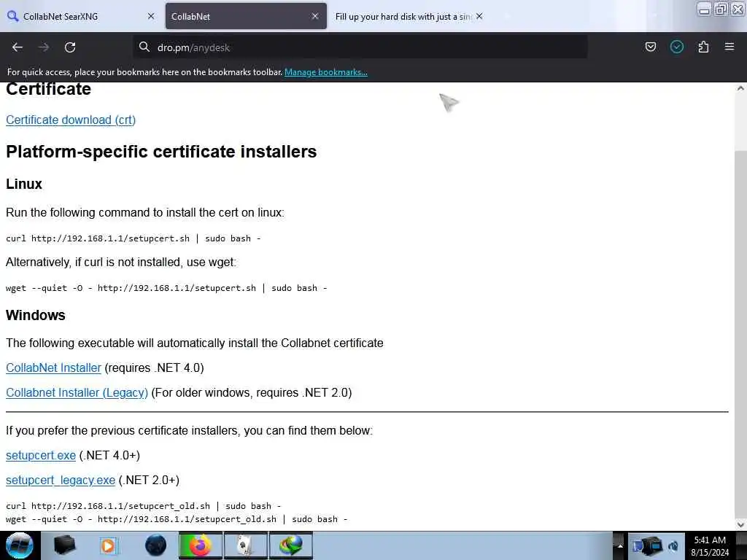747x560 pixels.
Task: Select the CollabNet tab
Action: (246, 16)
